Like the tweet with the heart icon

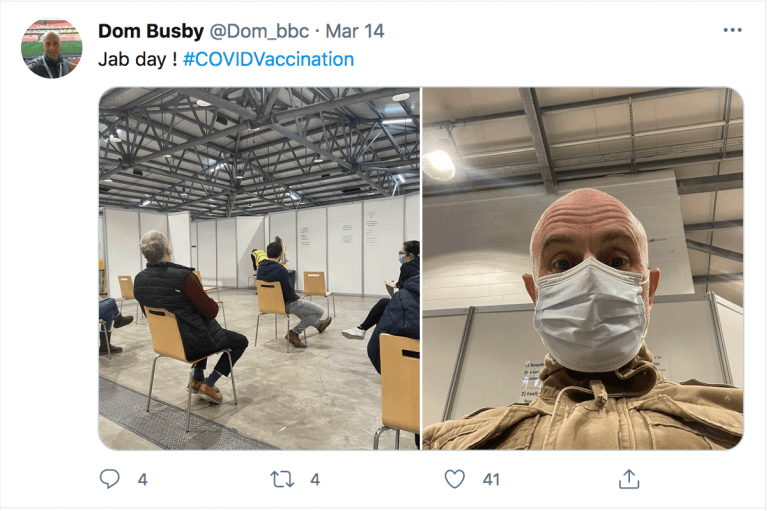[455, 480]
